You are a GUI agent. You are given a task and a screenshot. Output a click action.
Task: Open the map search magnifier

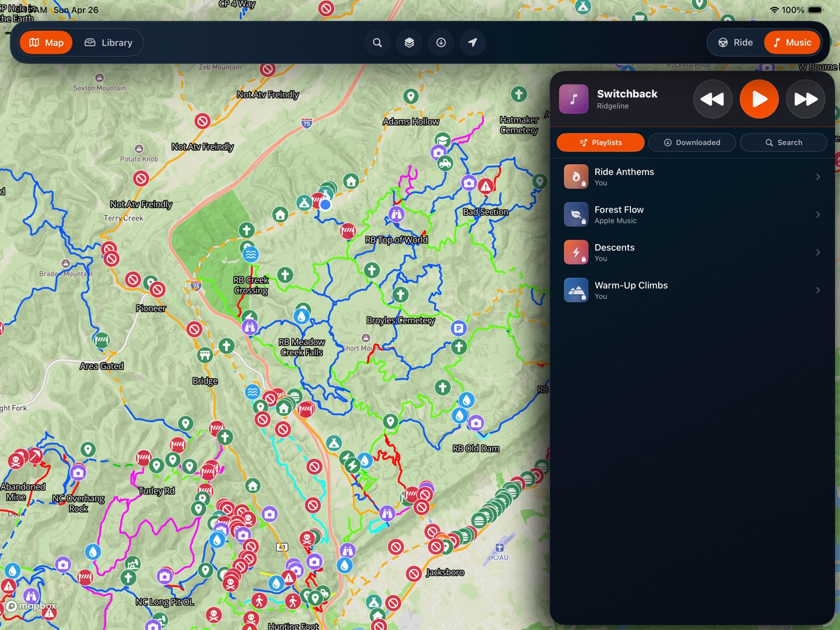(377, 42)
